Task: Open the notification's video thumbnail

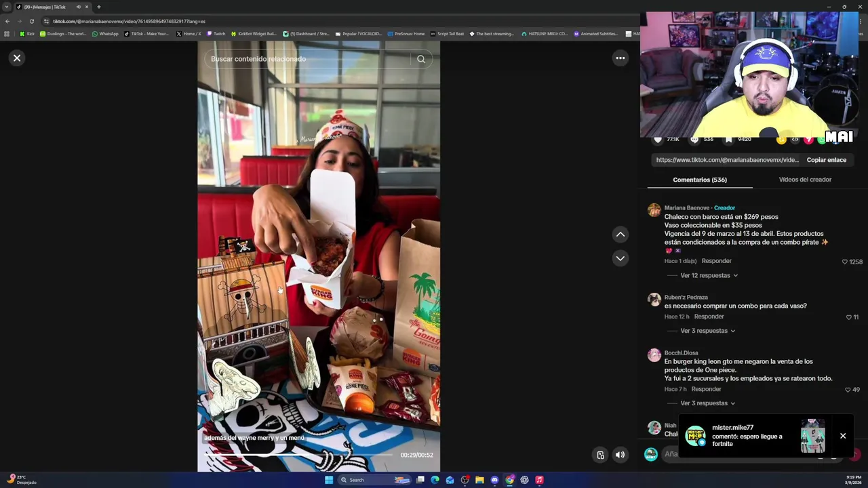Action: coord(812,436)
